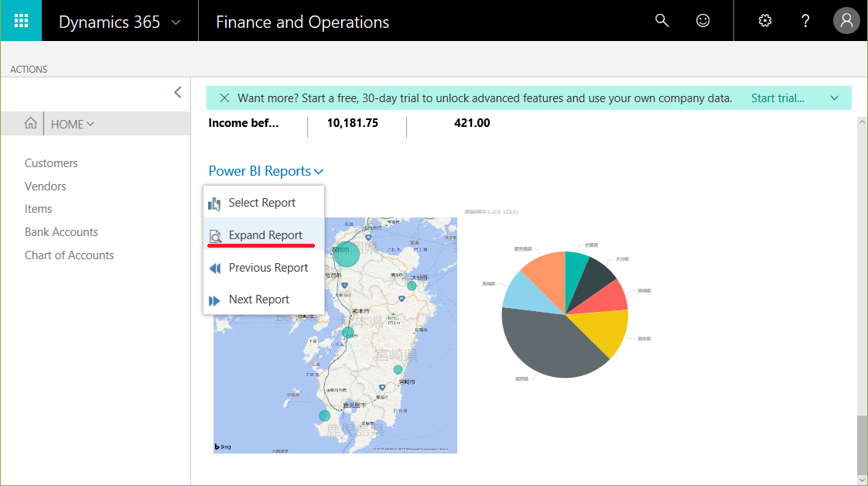Dismiss the trial notification with X
The width and height of the screenshot is (868, 486).
(x=224, y=98)
